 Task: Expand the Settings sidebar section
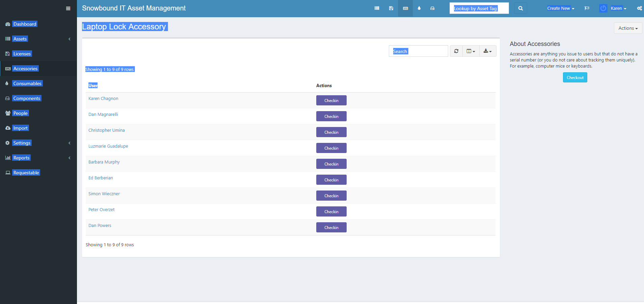pyautogui.click(x=22, y=143)
